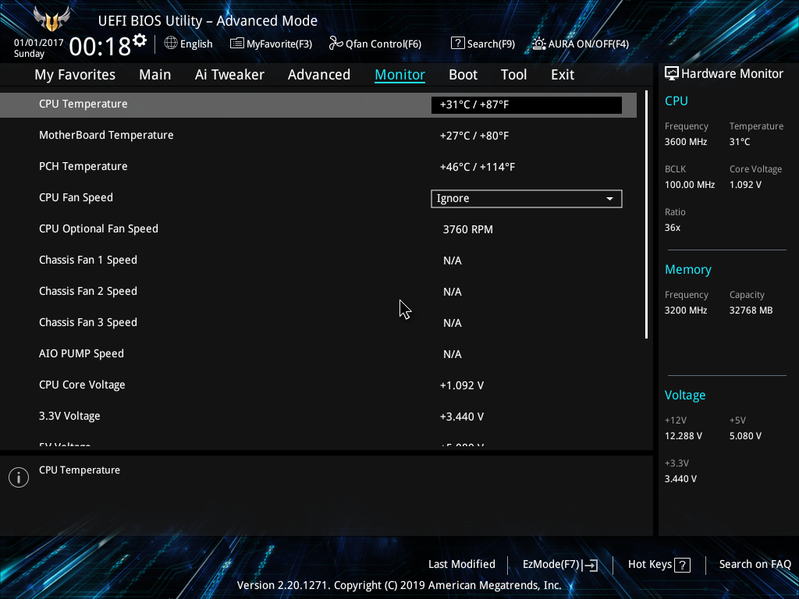Click the +46°C / +114°F value

(477, 167)
